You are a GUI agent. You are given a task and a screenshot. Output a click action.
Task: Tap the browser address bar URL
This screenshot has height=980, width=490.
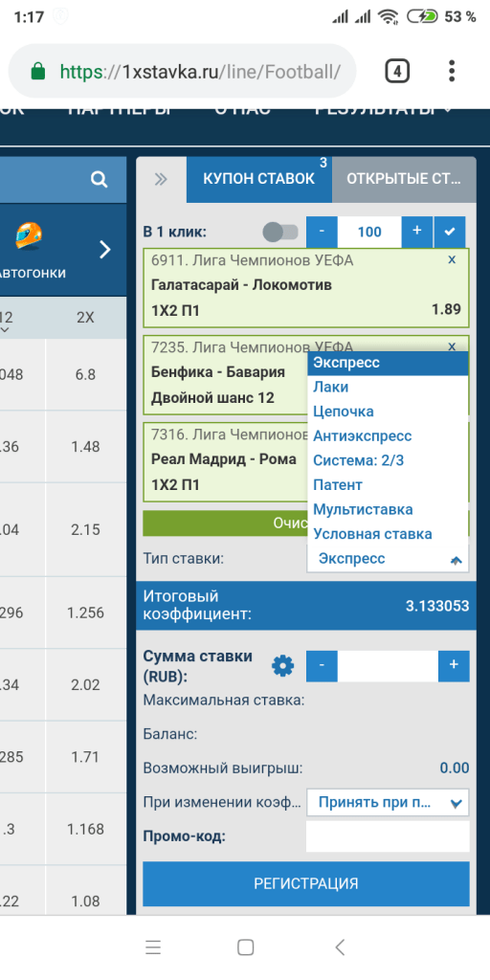(200, 72)
